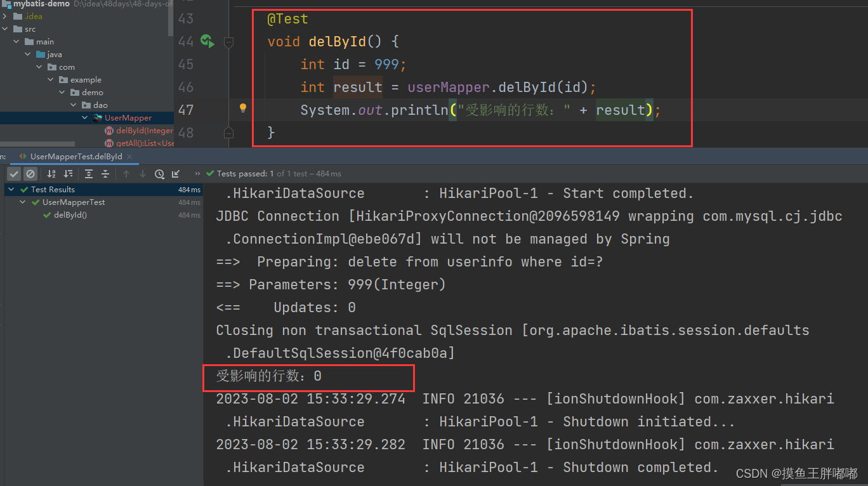
Task: Collapse Test Results tree node
Action: point(11,190)
